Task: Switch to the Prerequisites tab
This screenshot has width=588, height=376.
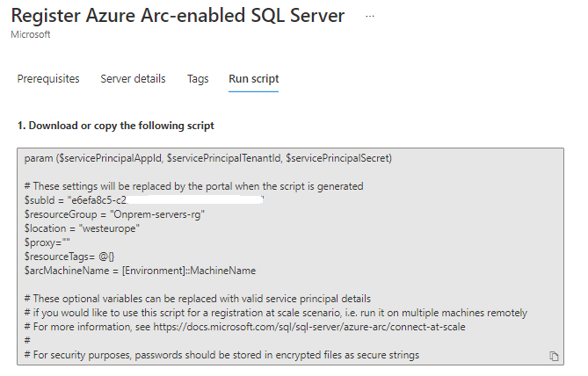Action: [x=48, y=79]
